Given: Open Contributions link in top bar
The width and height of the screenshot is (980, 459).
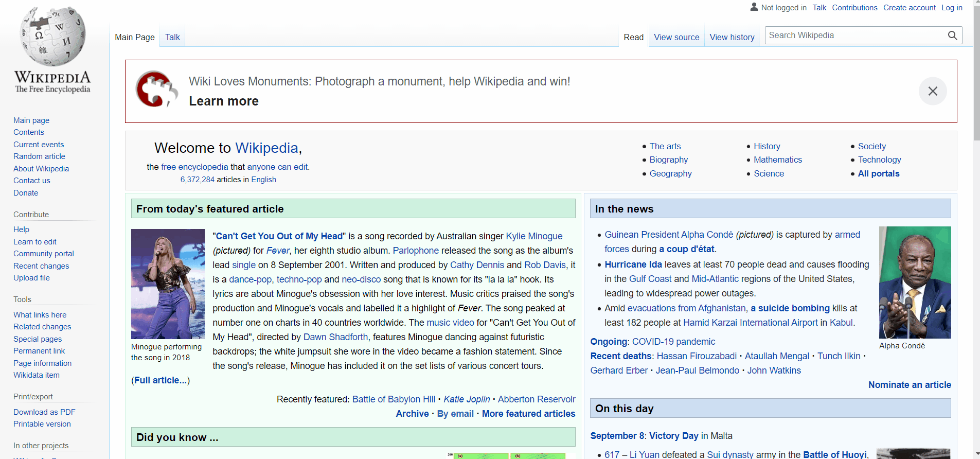Looking at the screenshot, I should (854, 8).
